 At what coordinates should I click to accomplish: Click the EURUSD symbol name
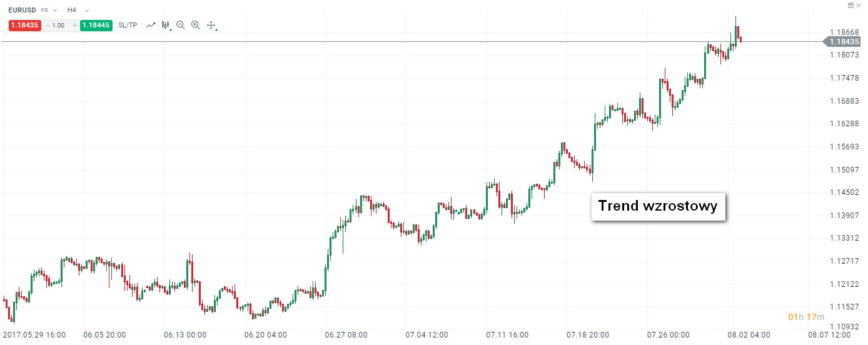pos(22,11)
